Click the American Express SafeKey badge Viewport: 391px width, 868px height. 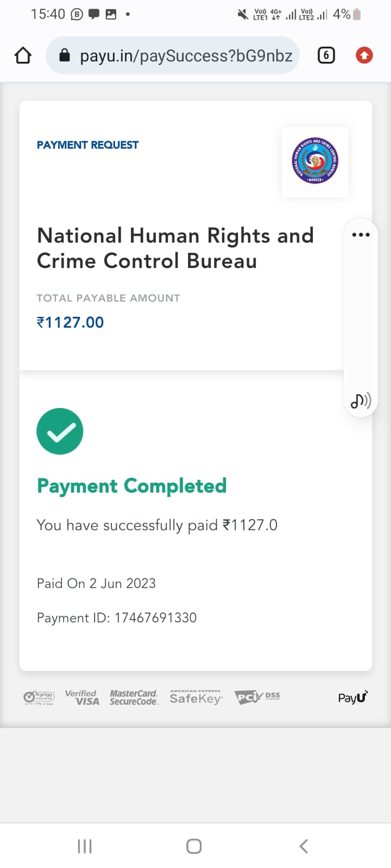tap(196, 697)
